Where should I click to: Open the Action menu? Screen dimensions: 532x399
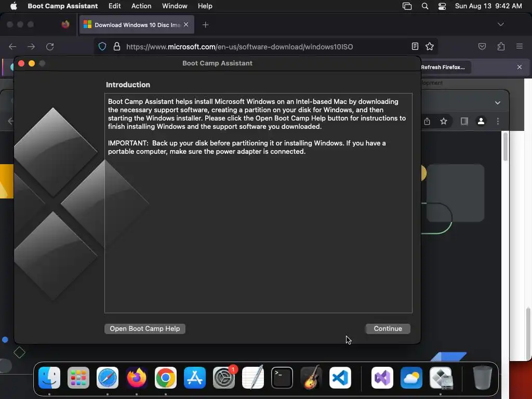tap(141, 6)
